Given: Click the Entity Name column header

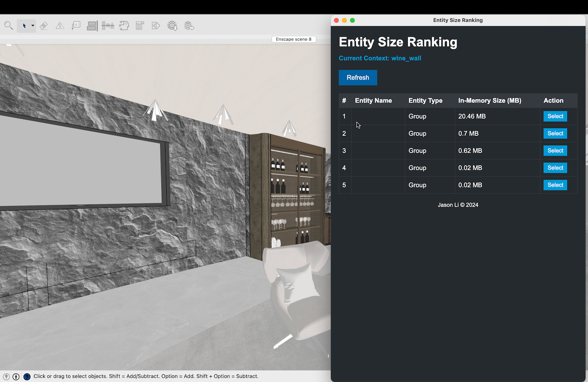Looking at the screenshot, I should click(373, 100).
